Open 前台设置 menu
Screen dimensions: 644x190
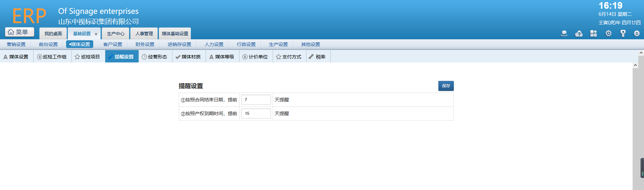coord(48,44)
